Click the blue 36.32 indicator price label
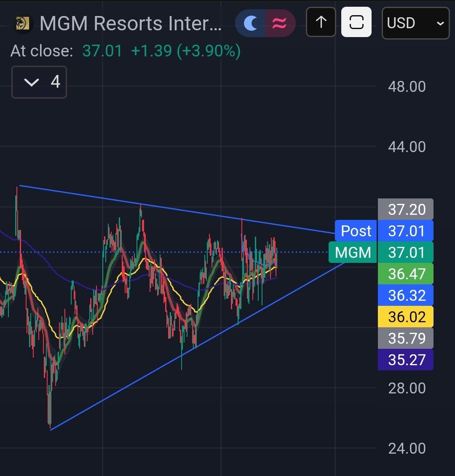The width and height of the screenshot is (455, 476). click(406, 295)
